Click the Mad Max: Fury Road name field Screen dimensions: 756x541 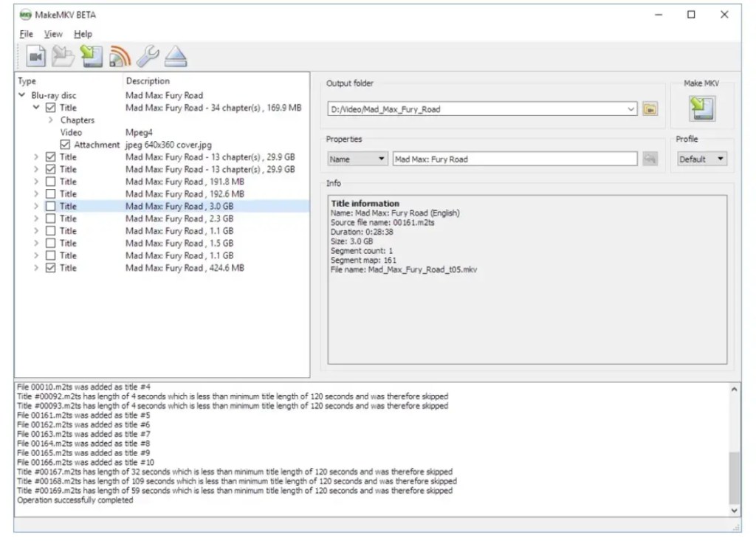click(x=514, y=159)
